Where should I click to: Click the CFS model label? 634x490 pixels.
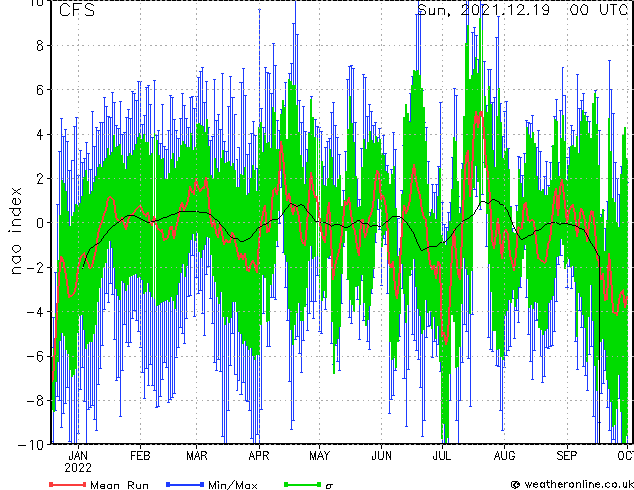(x=77, y=10)
